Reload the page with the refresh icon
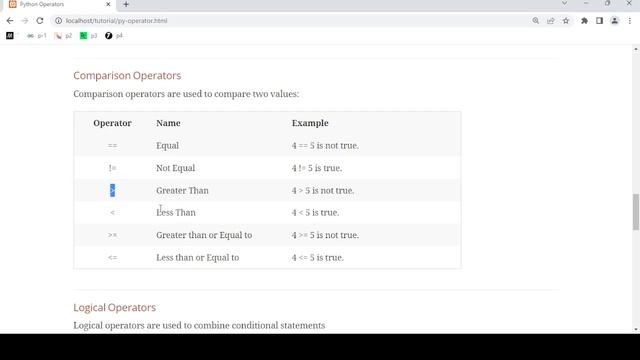This screenshot has height=360, width=640. [x=40, y=20]
